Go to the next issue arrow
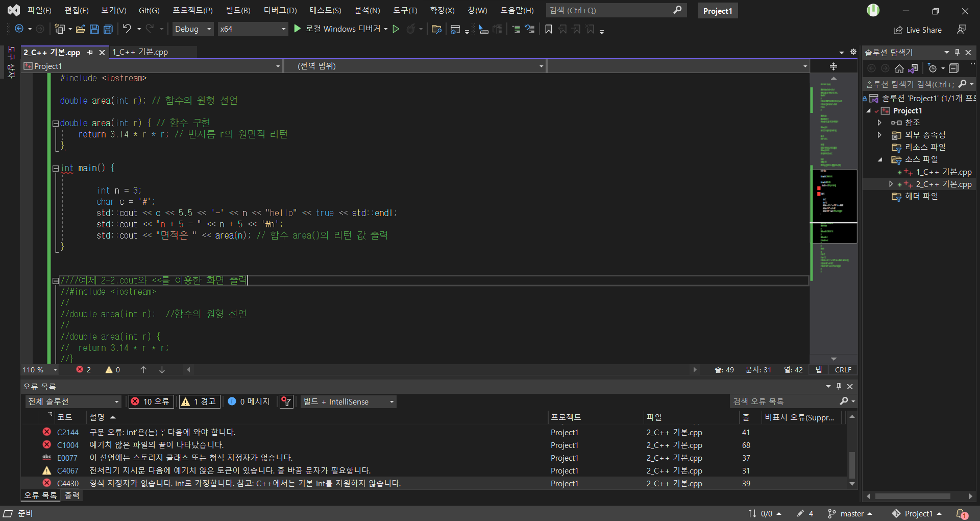The height and width of the screenshot is (521, 980). pyautogui.click(x=162, y=369)
